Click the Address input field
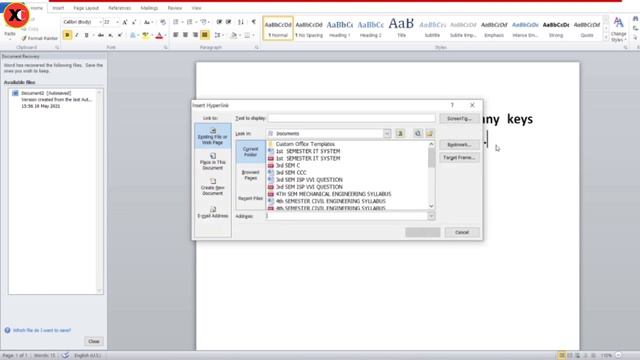 pos(347,216)
